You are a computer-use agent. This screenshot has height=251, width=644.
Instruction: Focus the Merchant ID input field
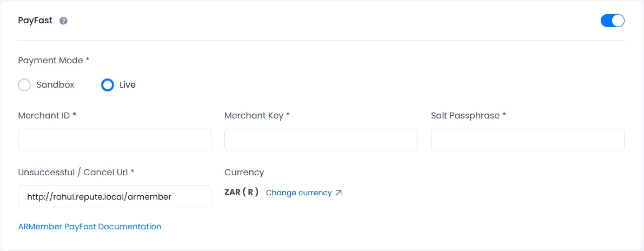click(115, 140)
